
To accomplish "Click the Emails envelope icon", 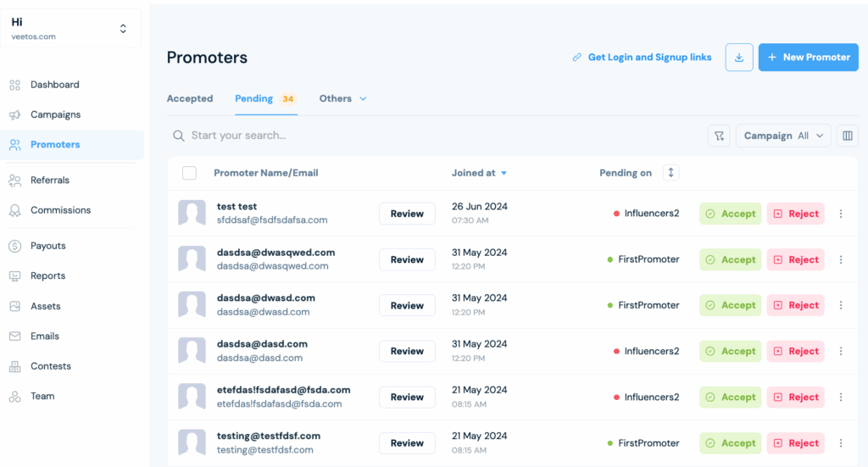I will click(15, 336).
